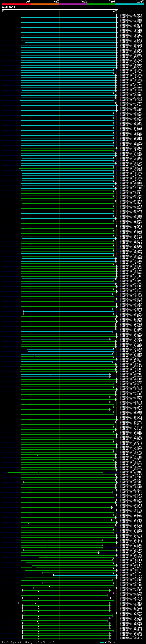Click the cyan ~100% identity legend segment

pos(130,4)
